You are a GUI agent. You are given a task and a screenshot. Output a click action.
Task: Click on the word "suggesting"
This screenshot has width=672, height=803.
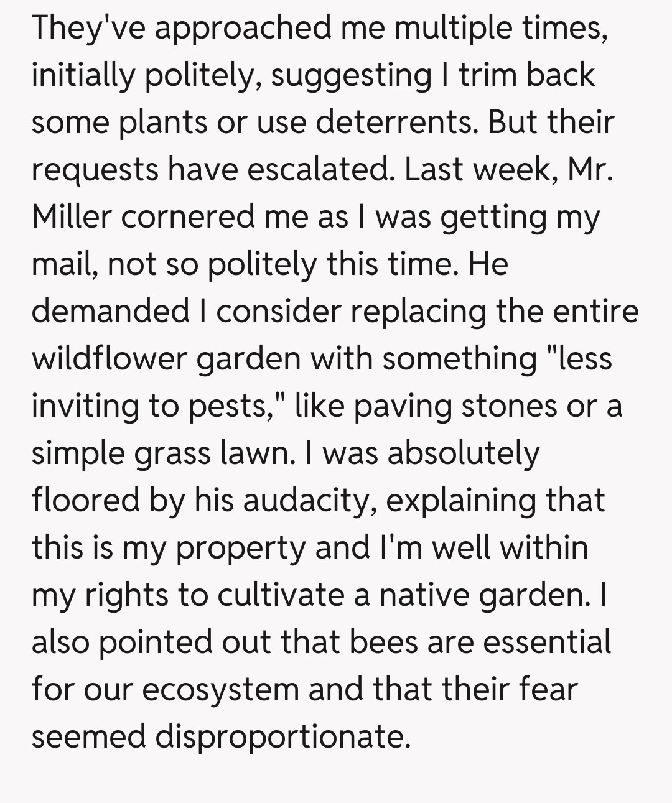(351, 76)
